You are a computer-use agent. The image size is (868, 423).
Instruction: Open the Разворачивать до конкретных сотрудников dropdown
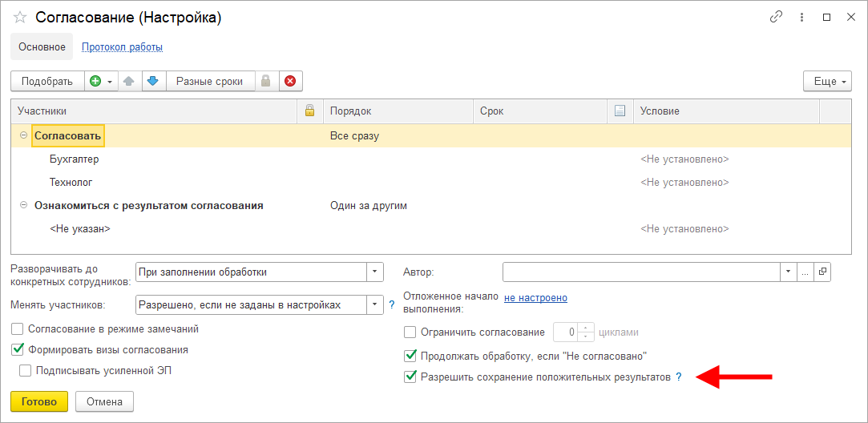pos(374,272)
